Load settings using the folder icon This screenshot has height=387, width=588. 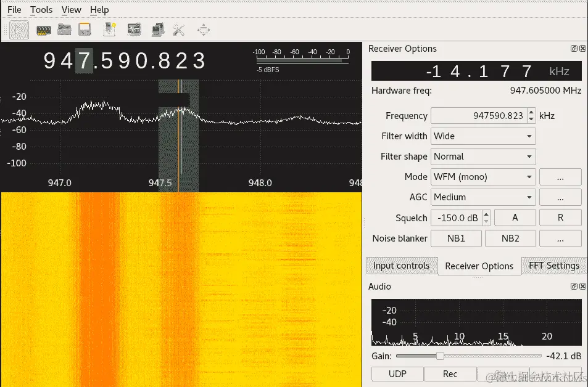[x=64, y=30]
